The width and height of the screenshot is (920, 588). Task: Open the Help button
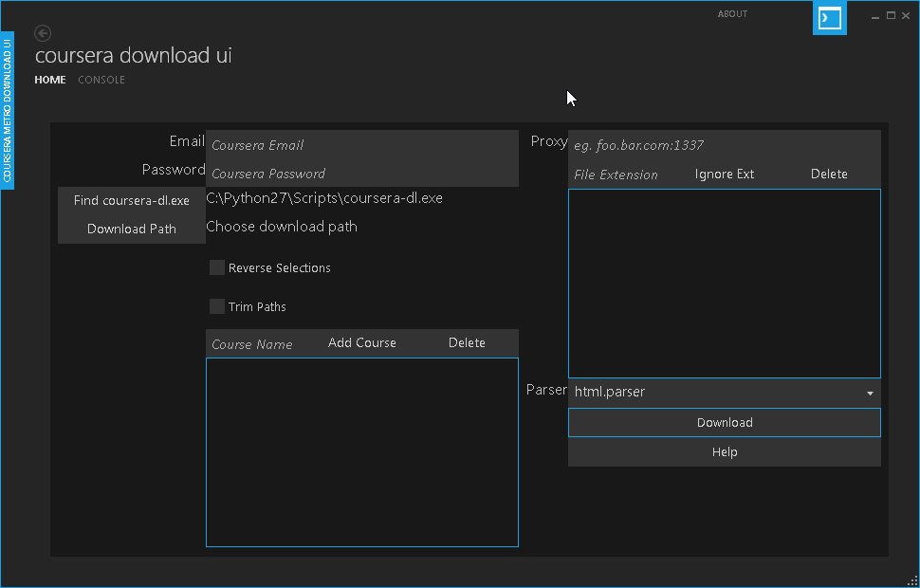click(x=724, y=451)
